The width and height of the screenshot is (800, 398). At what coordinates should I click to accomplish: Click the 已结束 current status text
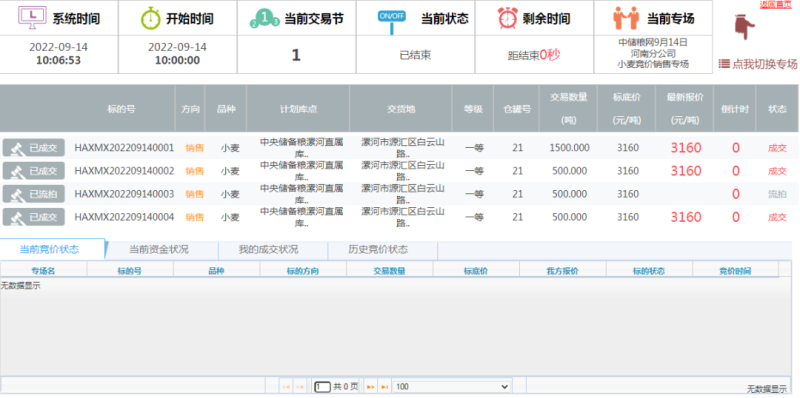point(415,55)
